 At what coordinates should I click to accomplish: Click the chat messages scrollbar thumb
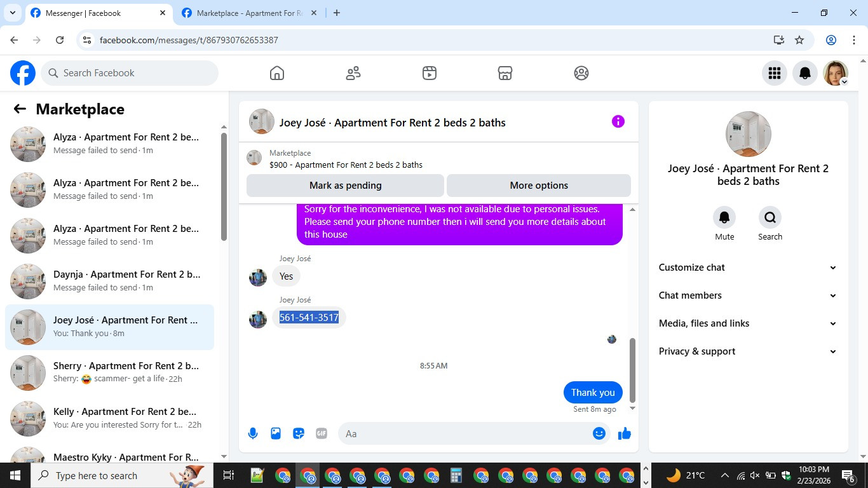(632, 370)
